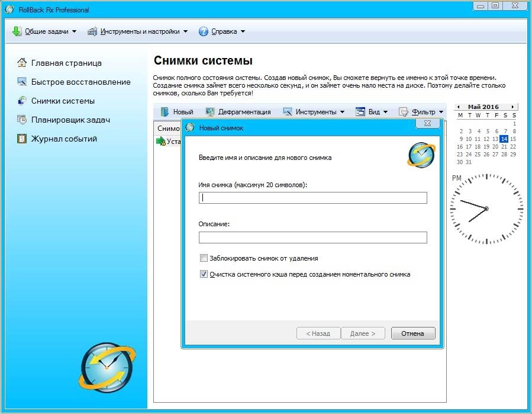Select day 15 in the calendar
The height and width of the screenshot is (414, 532).
pos(513,139)
